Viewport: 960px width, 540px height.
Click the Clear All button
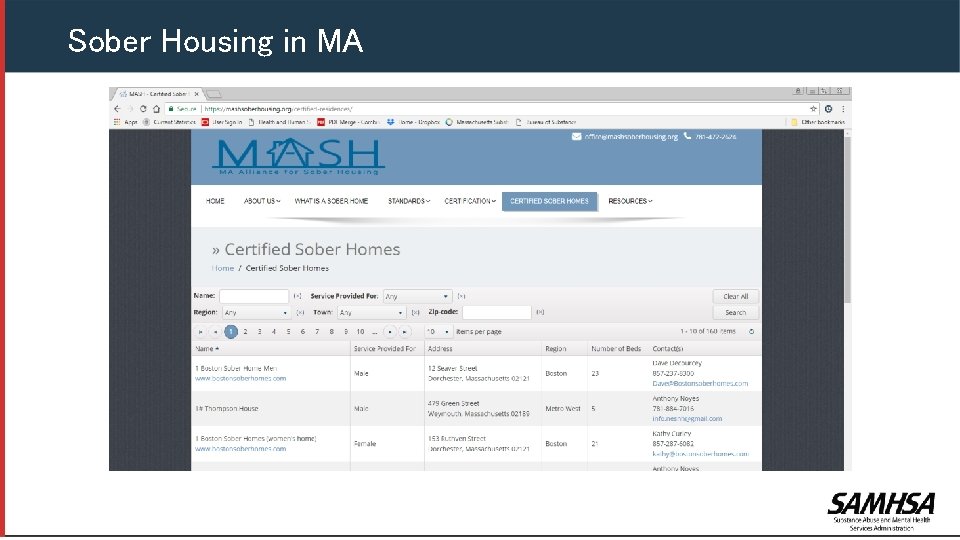tap(735, 296)
